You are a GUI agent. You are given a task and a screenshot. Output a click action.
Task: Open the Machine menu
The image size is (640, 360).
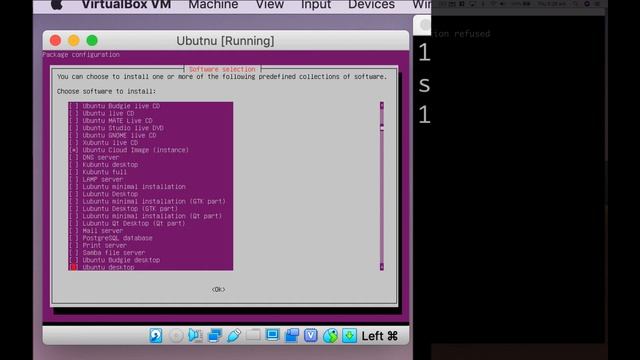click(x=213, y=5)
